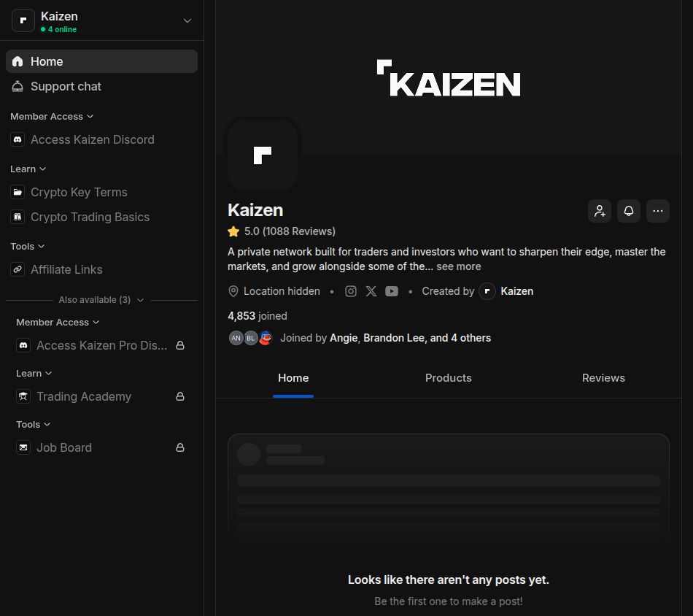This screenshot has height=616, width=693.
Task: Open Access Kaizen Pro Discord item
Action: click(101, 345)
